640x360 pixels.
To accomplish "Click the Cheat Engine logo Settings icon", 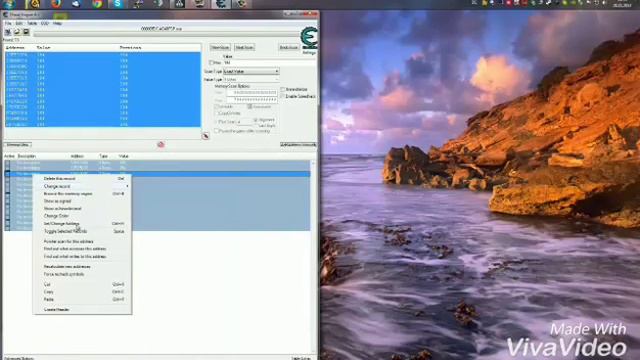I will 309,40.
